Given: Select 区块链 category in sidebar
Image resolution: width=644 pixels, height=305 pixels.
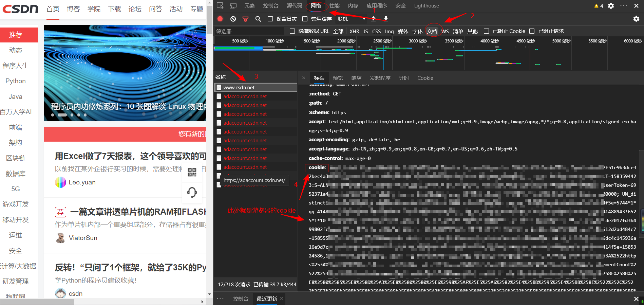Looking at the screenshot, I should pyautogui.click(x=16, y=158).
